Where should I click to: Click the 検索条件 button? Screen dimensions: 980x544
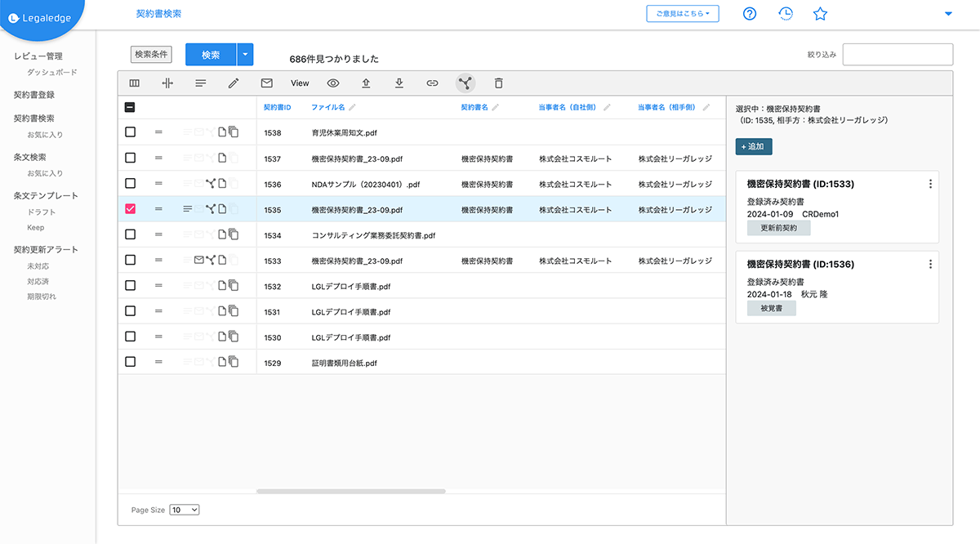(151, 54)
